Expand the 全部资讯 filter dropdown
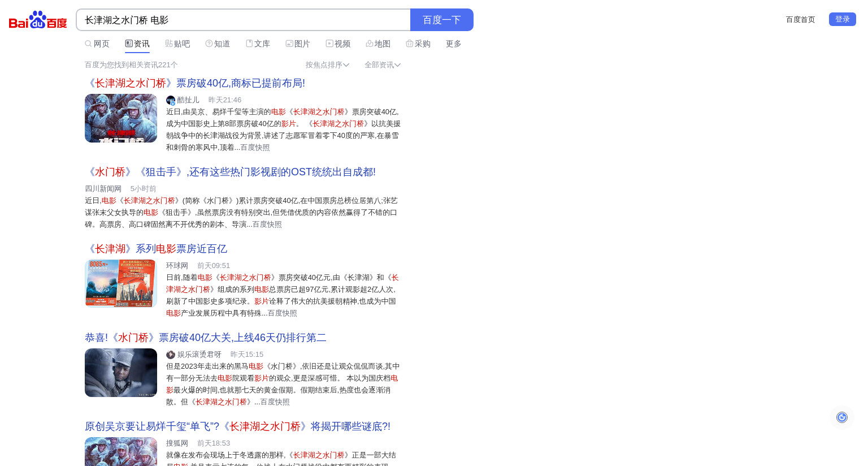 pos(383,65)
